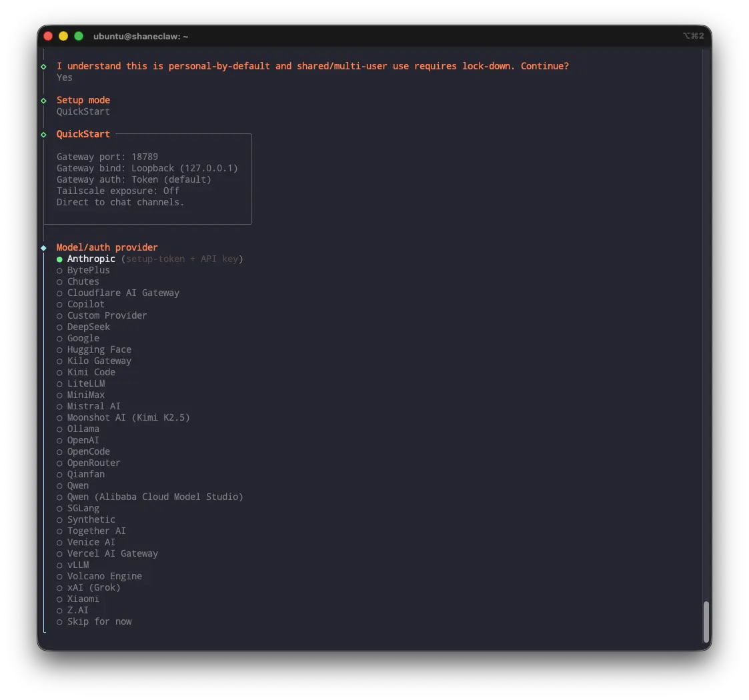Choose BytePlus as the provider

83,270
